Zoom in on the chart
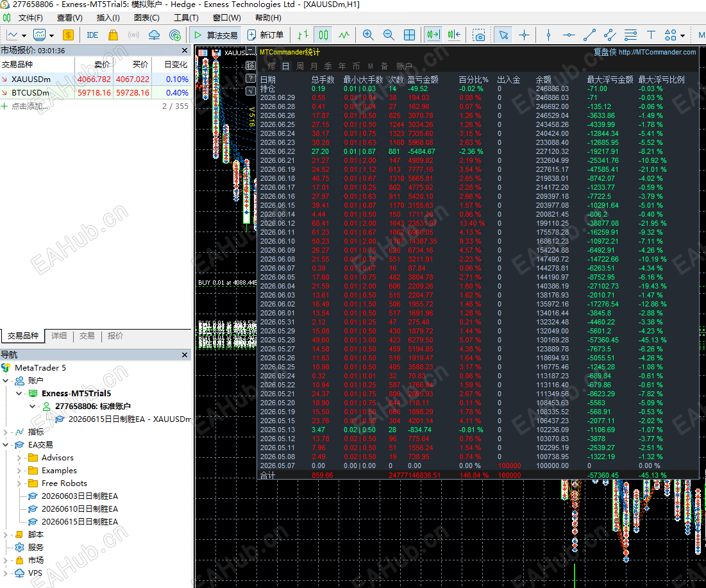706x588 pixels. (x=368, y=35)
